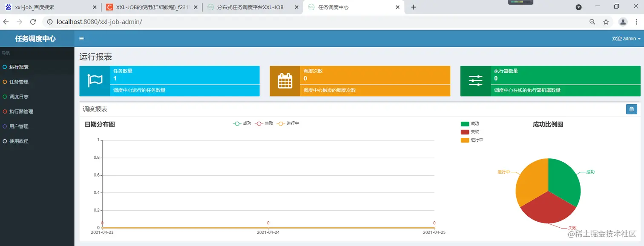Screen dimensions: 644x246
Task: Click the sliders icon on 执行器数量 card
Action: pos(475,81)
